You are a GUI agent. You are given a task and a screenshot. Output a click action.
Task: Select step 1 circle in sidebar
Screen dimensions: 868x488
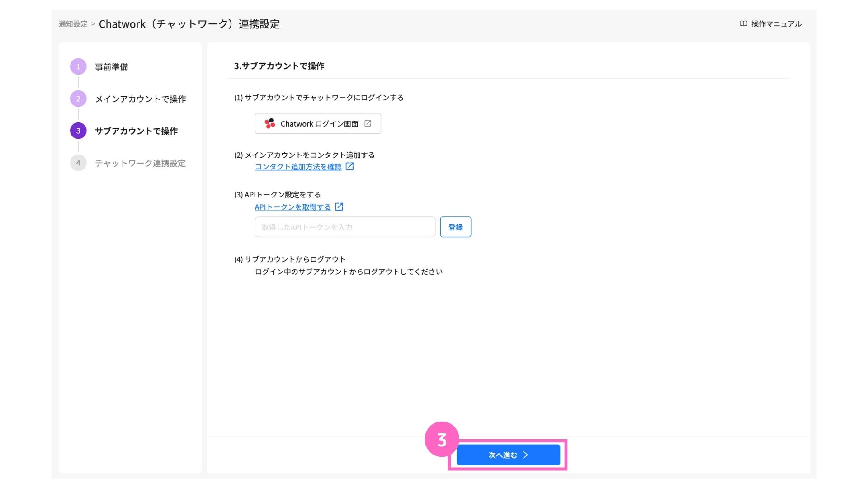click(78, 66)
